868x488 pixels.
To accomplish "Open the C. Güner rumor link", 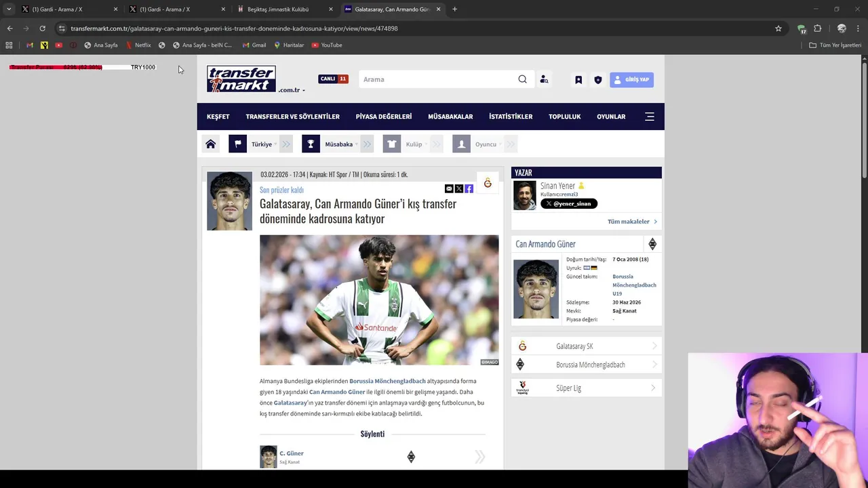I will coord(292,453).
